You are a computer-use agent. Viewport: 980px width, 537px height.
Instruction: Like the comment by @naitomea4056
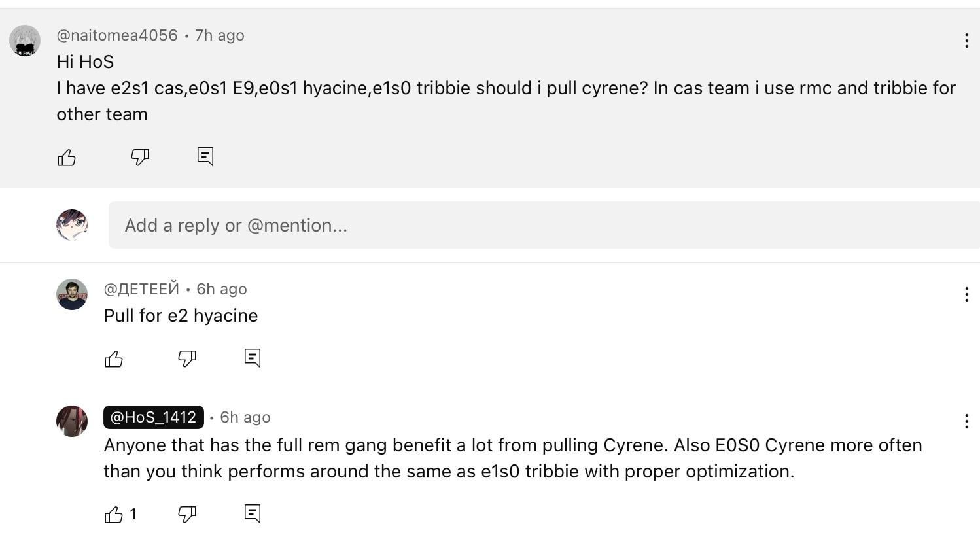[x=67, y=158]
